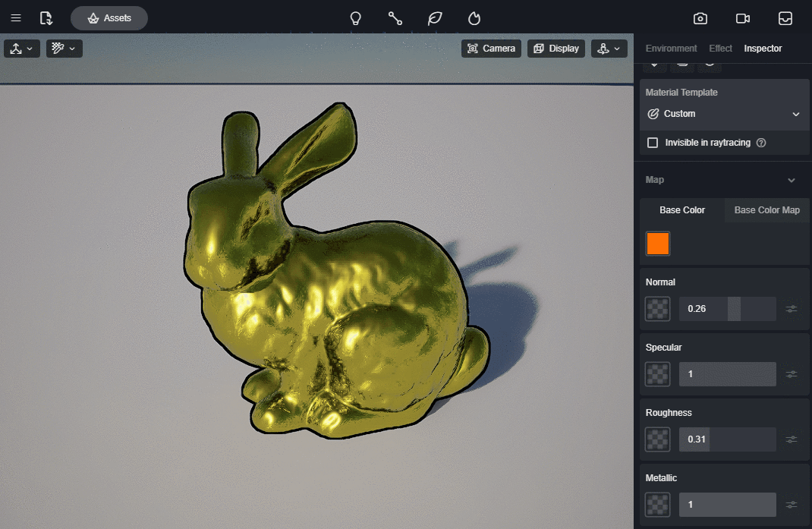Take a screenshot with the camera icon
Viewport: 812px width, 529px height.
point(700,19)
